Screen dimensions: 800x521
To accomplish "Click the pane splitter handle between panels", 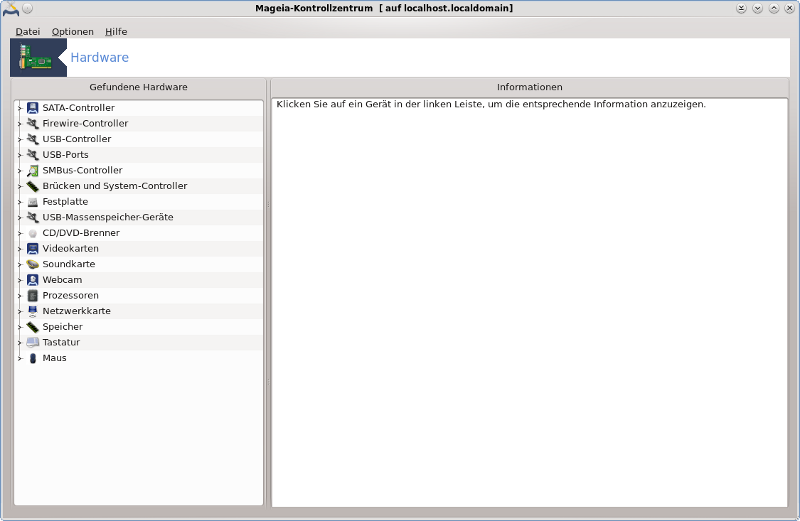I will 268,293.
